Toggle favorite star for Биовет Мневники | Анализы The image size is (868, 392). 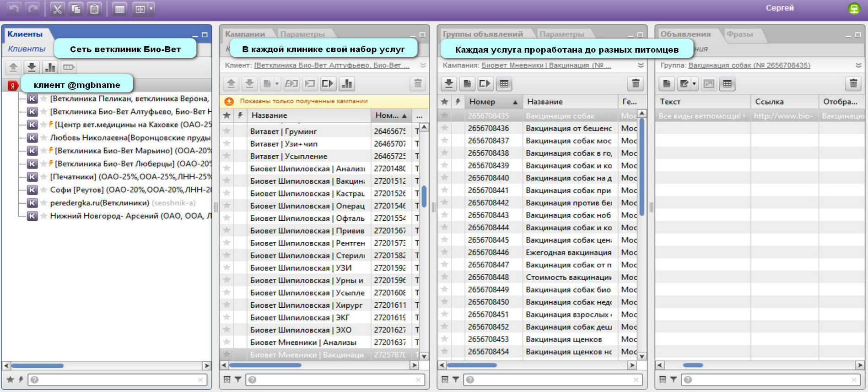pos(226,342)
